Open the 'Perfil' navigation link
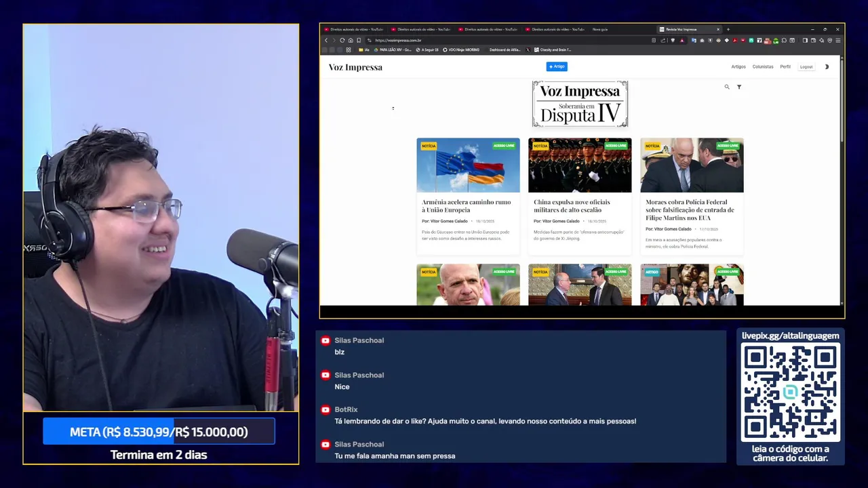Screen dimensions: 868x488 tap(785, 67)
